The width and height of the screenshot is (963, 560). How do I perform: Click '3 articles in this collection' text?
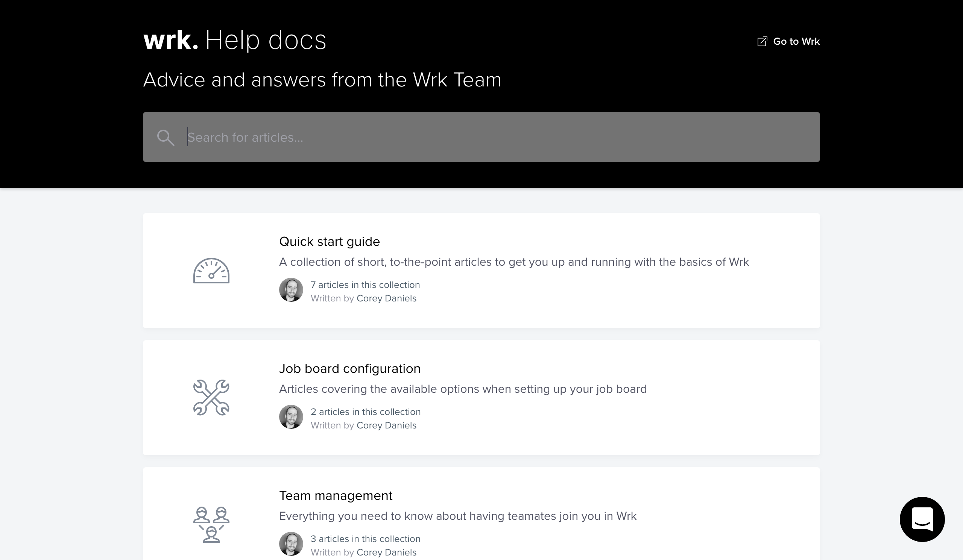tap(365, 539)
